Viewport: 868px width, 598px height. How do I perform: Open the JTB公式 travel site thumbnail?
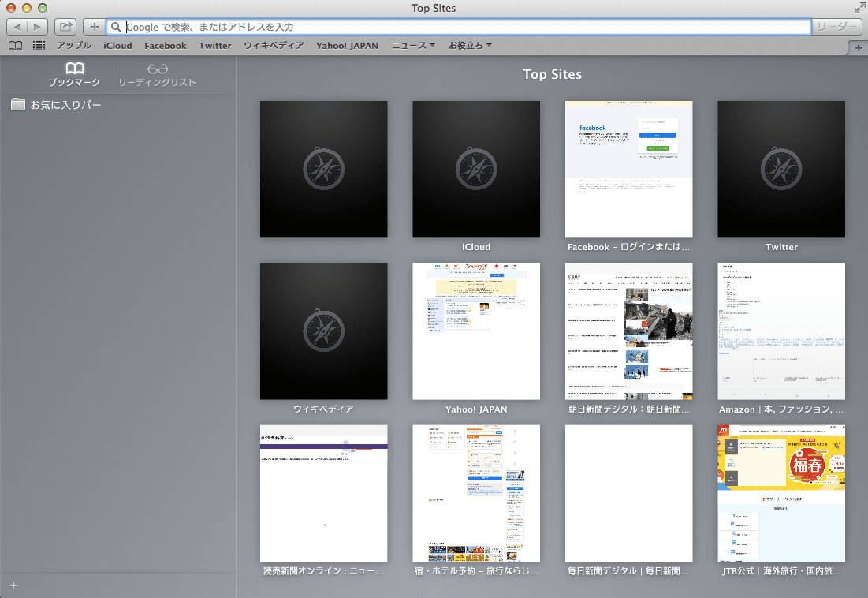pyautogui.click(x=781, y=493)
